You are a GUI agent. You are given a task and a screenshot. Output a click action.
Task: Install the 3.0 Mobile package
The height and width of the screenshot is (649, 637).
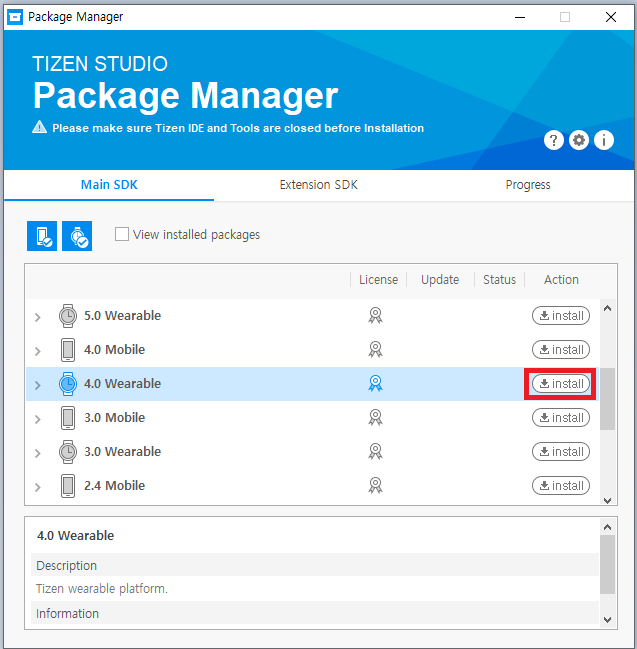pyautogui.click(x=561, y=418)
